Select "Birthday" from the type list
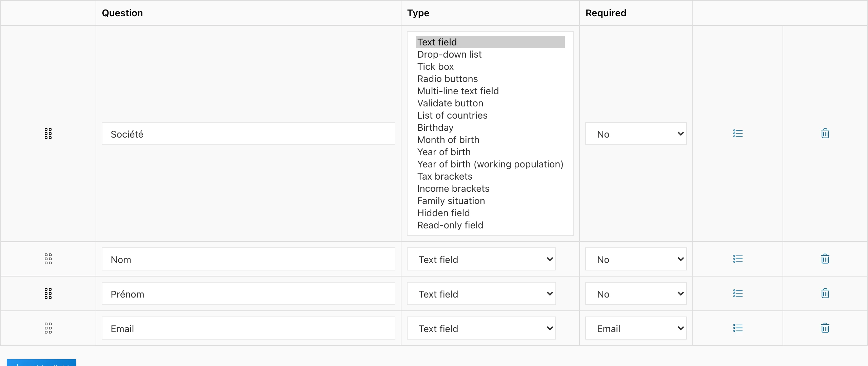868x366 pixels. point(435,127)
